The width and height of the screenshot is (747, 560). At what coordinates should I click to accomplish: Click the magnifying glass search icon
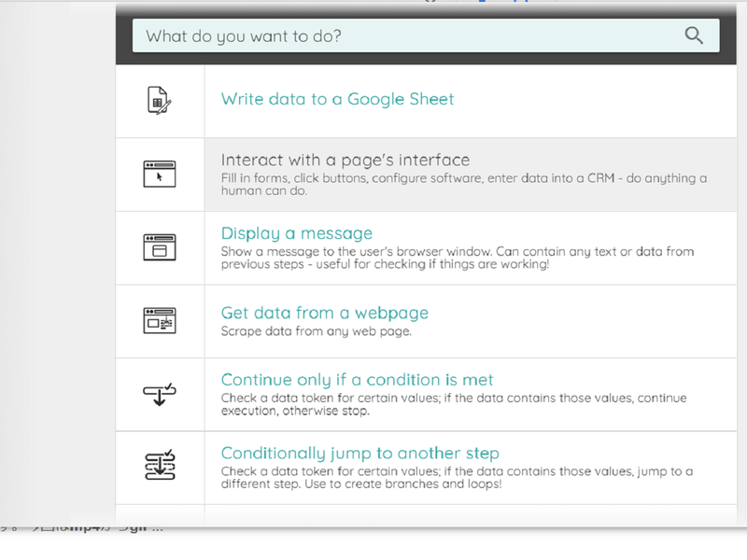tap(693, 36)
